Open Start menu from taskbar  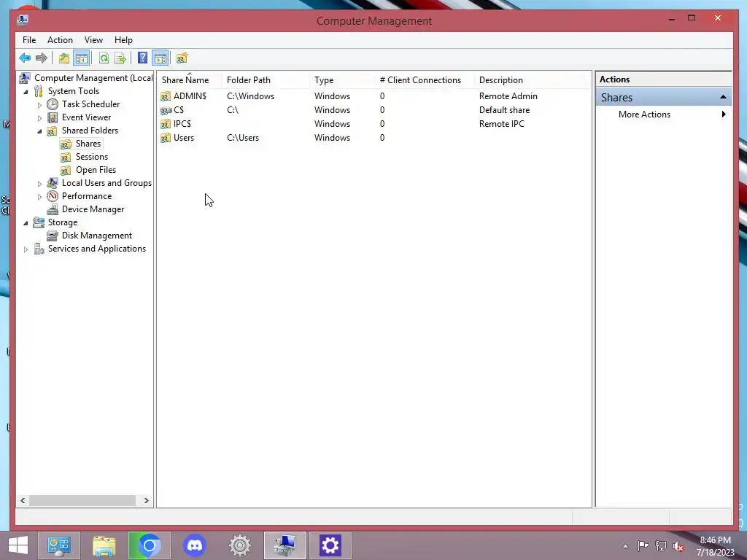pos(18,545)
